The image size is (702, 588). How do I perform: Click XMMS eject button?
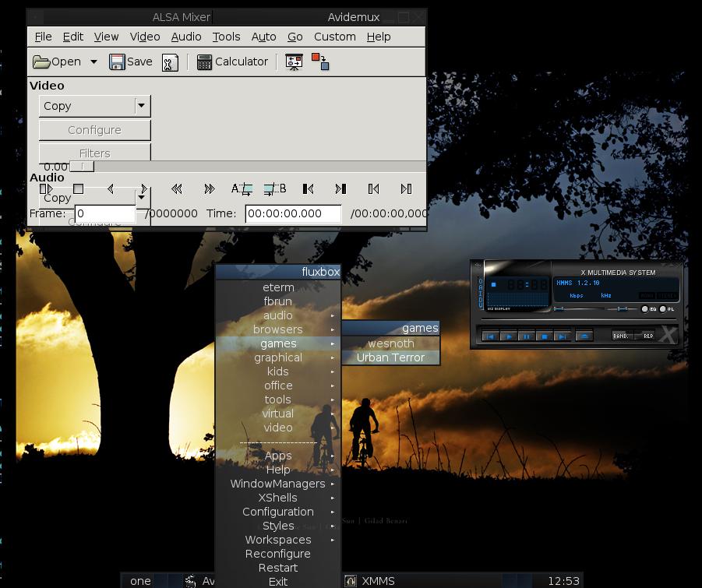click(584, 336)
